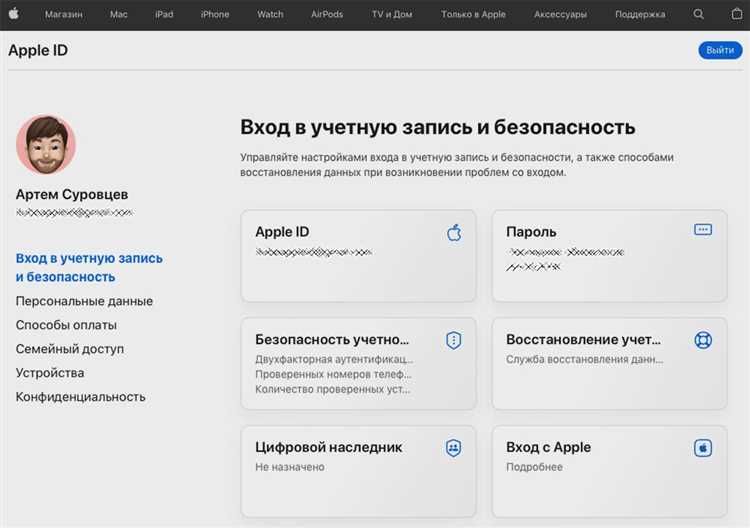The width and height of the screenshot is (750, 528).
Task: Click the password dots icon on Пароль card
Action: click(703, 230)
